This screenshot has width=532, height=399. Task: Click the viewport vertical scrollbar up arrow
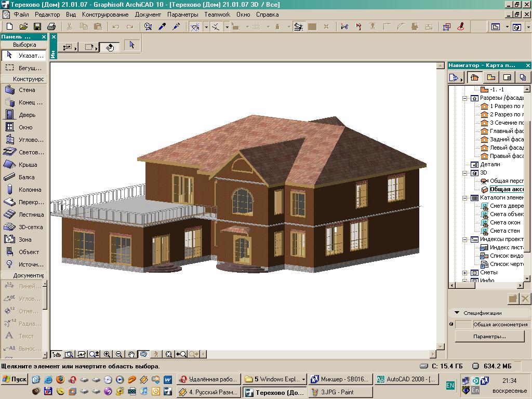pos(441,65)
